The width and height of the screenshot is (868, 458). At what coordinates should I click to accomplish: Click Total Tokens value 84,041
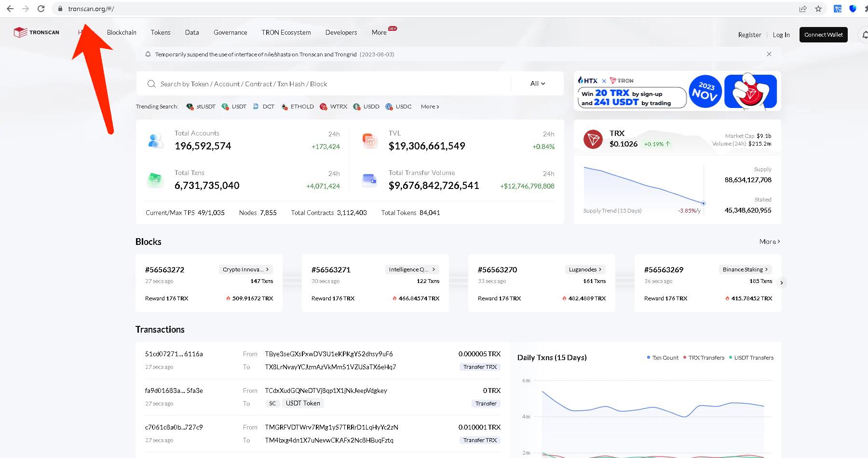(x=430, y=213)
